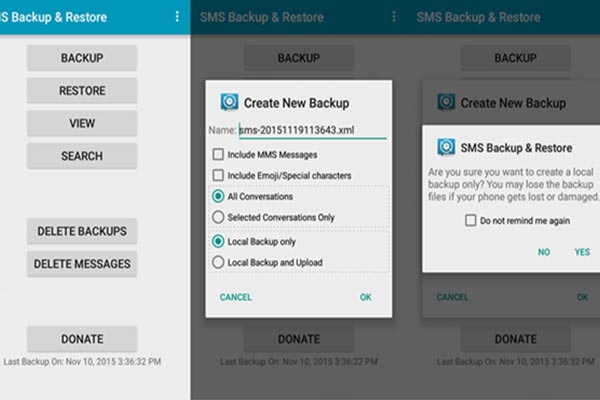The height and width of the screenshot is (400, 600).
Task: Check Do not remind me again
Action: (x=471, y=220)
